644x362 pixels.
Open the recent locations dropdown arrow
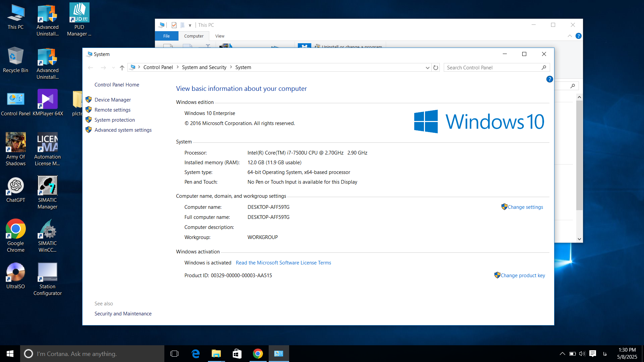pyautogui.click(x=113, y=68)
